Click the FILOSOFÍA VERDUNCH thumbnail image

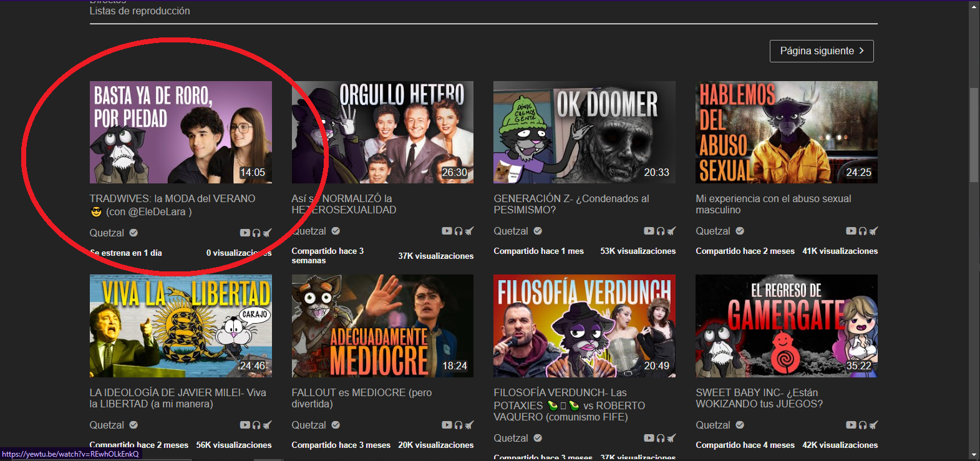click(585, 326)
